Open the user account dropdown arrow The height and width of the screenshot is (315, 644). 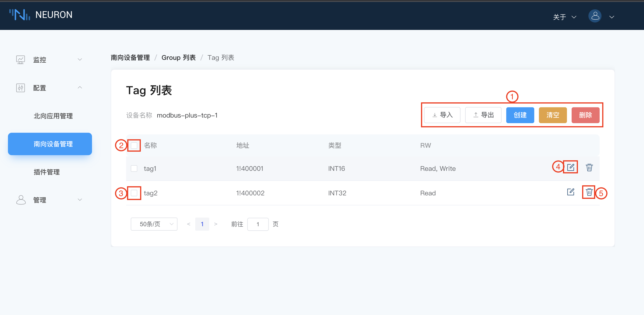[x=612, y=17]
